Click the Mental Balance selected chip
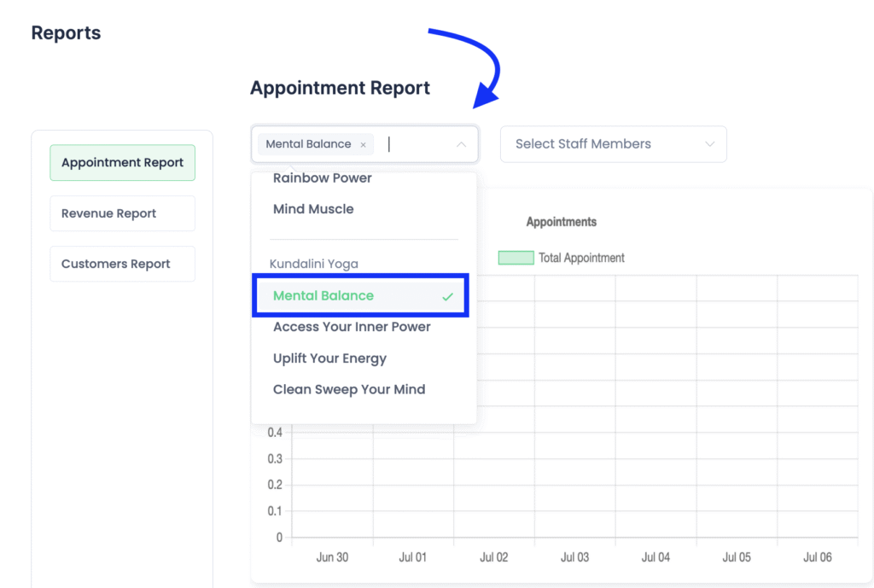The height and width of the screenshot is (588, 874). point(308,144)
